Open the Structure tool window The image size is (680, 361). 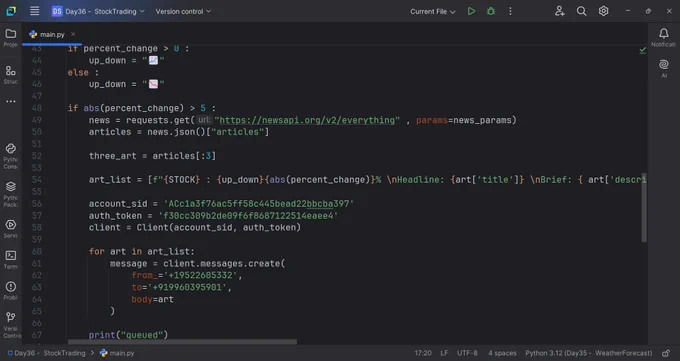pyautogui.click(x=11, y=74)
